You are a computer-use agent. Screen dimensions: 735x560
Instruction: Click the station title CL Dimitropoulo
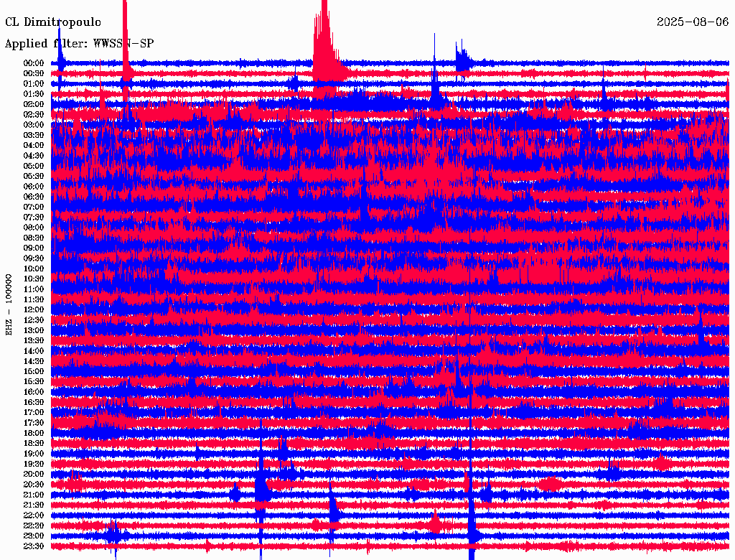tap(53, 22)
